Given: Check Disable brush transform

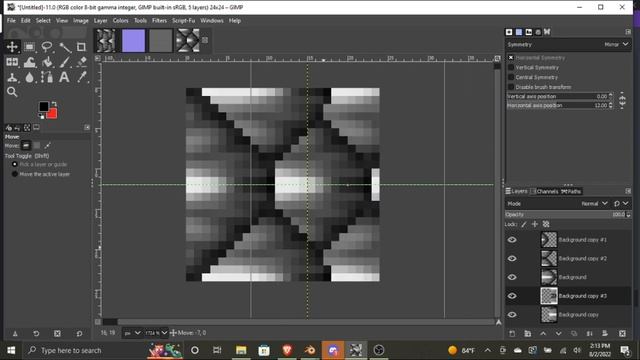Looking at the screenshot, I should tap(511, 87).
